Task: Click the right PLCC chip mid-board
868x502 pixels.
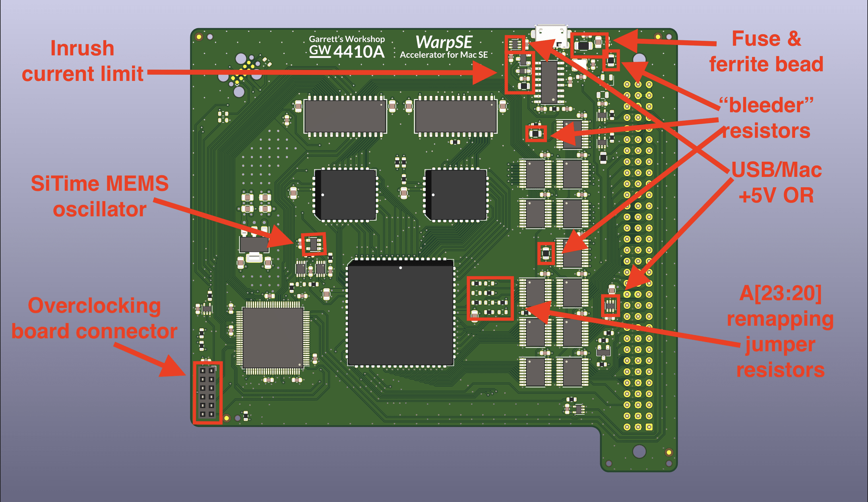Action: coord(456,195)
